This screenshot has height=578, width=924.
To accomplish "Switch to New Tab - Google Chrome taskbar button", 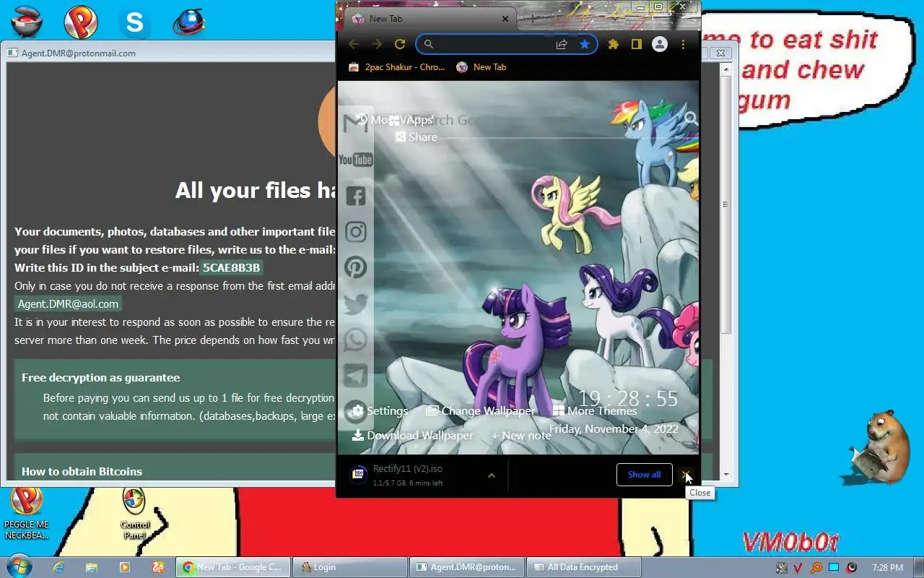I will tap(233, 567).
